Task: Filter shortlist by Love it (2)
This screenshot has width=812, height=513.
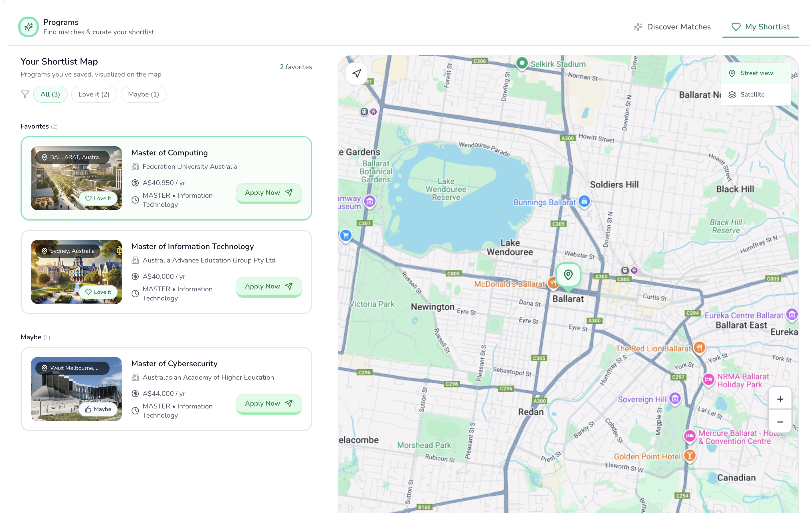Action: [x=94, y=94]
